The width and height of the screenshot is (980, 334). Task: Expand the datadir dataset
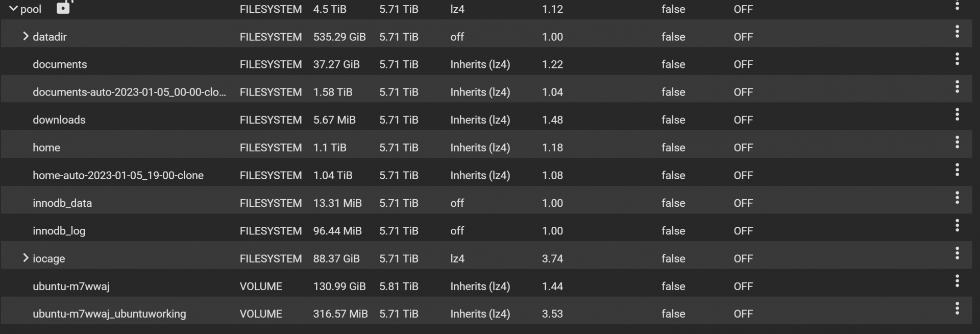pyautogui.click(x=26, y=36)
